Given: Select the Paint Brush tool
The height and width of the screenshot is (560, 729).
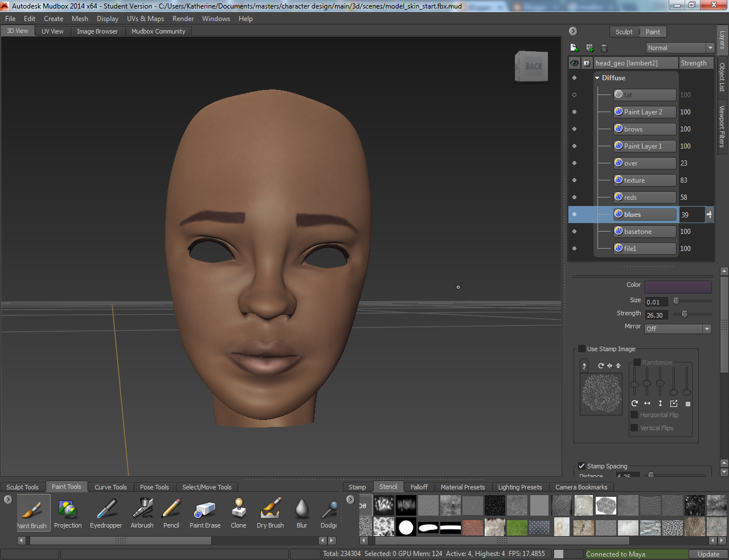Looking at the screenshot, I should click(33, 512).
